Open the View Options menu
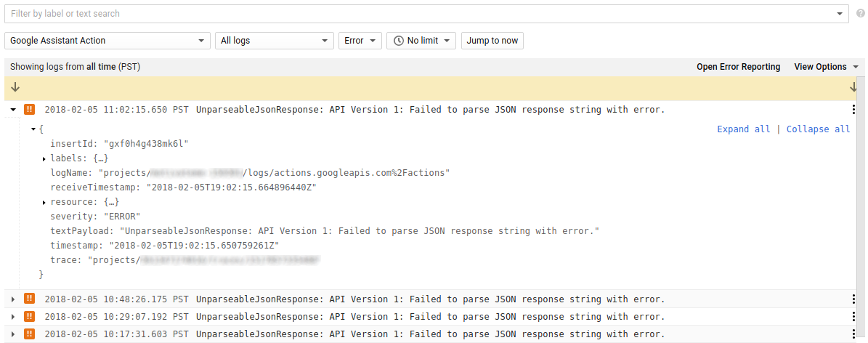868x343 pixels. point(825,67)
